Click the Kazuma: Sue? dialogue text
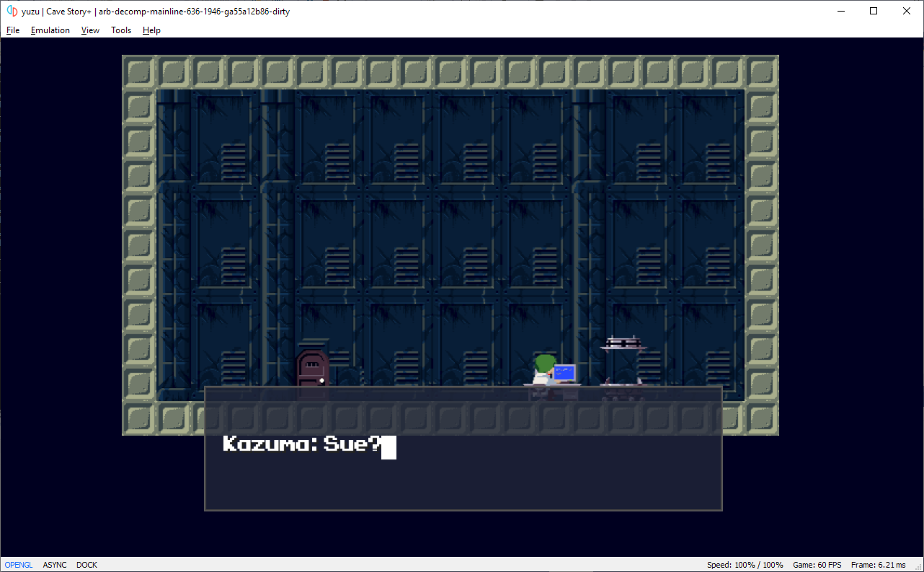The width and height of the screenshot is (924, 572). 303,444
